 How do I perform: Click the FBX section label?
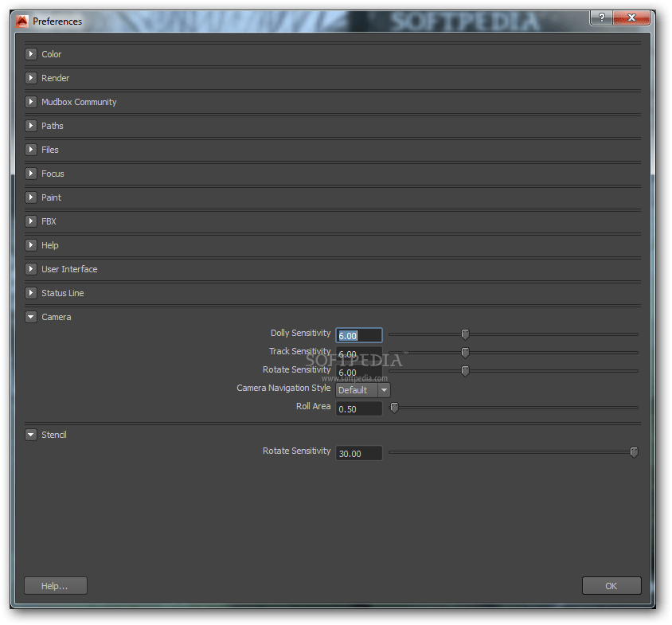coord(49,221)
